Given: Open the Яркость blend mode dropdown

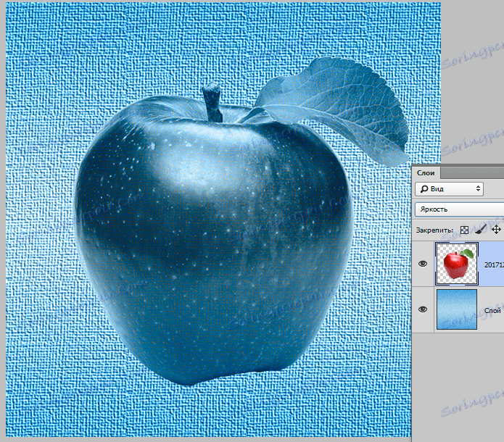Looking at the screenshot, I should pyautogui.click(x=459, y=209).
